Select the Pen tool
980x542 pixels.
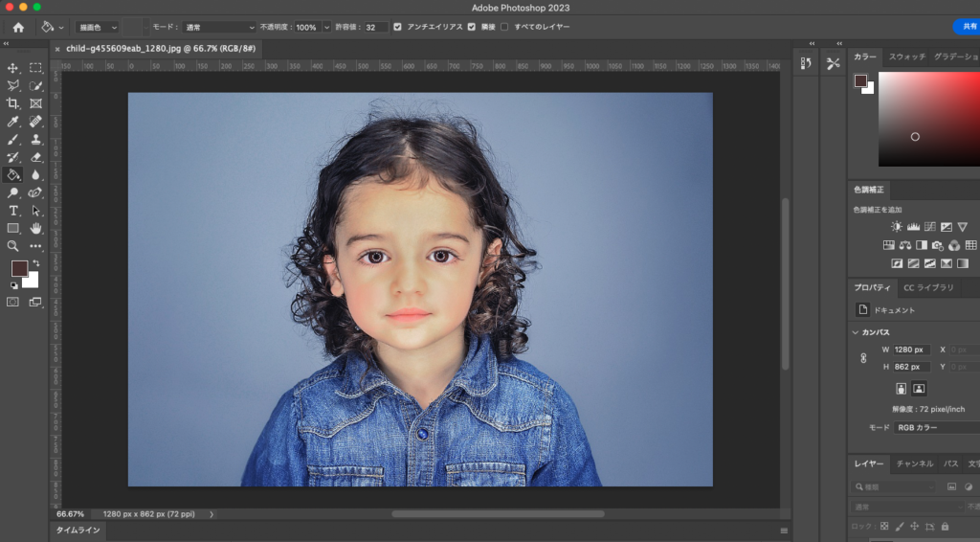point(35,193)
